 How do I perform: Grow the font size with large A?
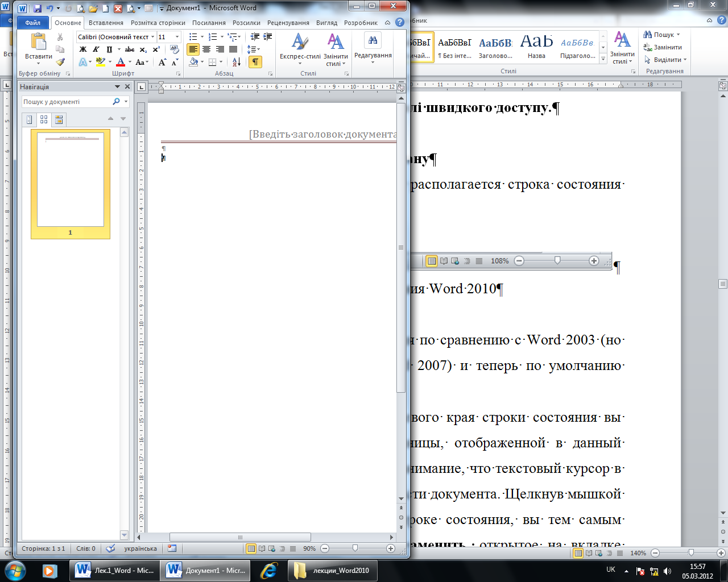(163, 62)
